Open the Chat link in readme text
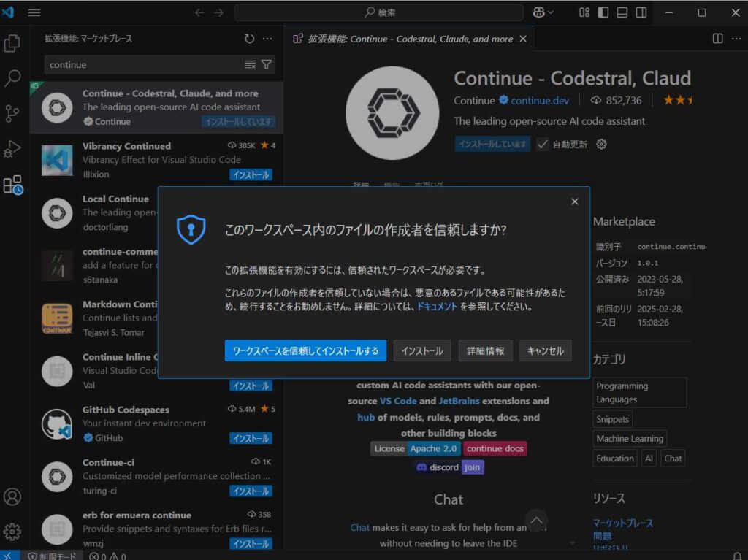Screen dimensions: 748x560 click(359, 528)
